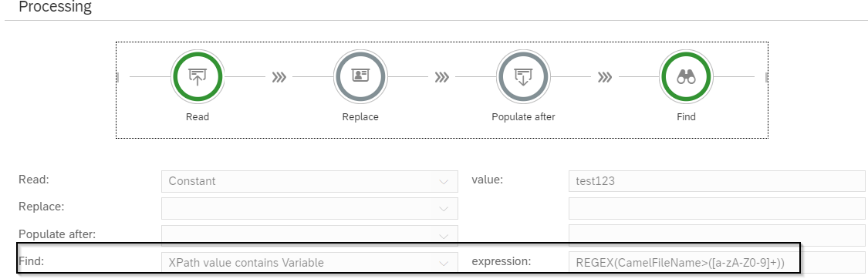Click the empty input field beside Populate after

point(718,236)
